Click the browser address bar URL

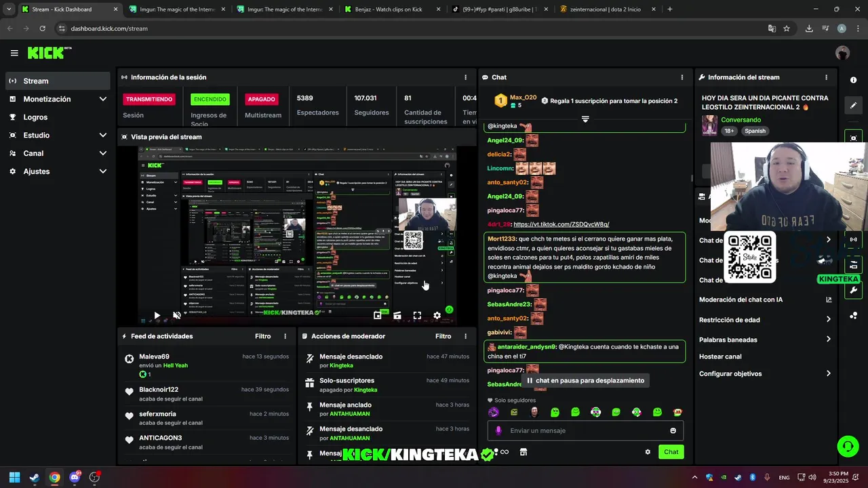coord(108,28)
